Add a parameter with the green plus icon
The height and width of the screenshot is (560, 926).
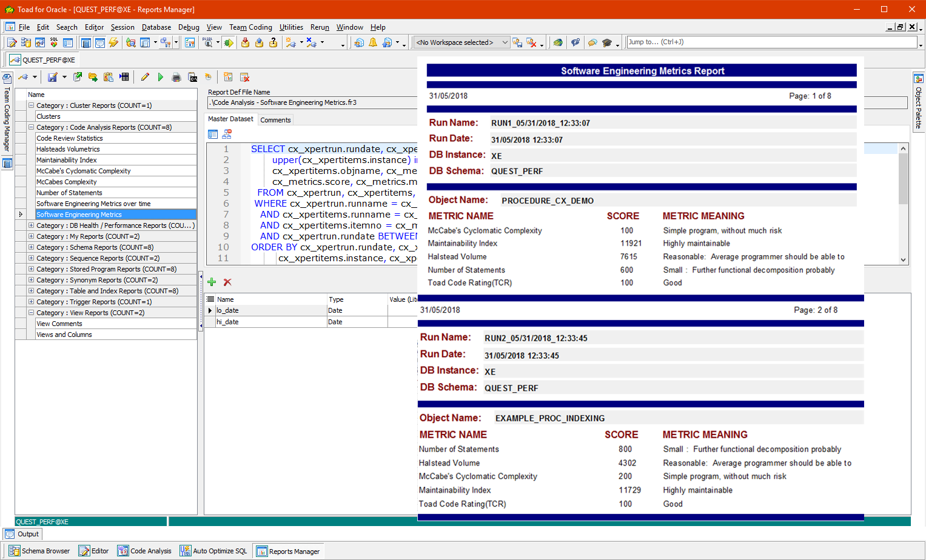[x=212, y=282]
